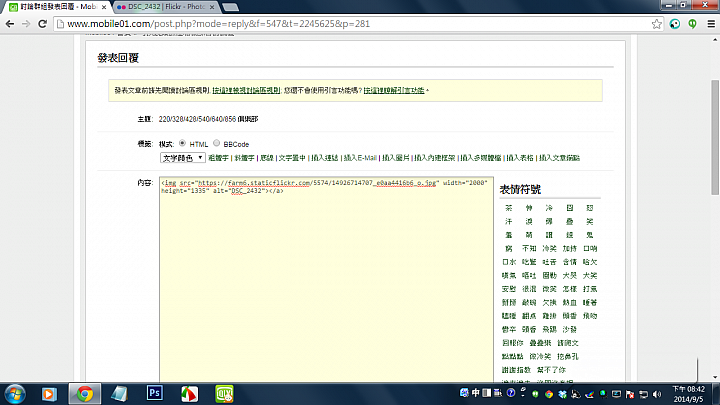
Task: Insert the 熱血 emoticon
Action: pyautogui.click(x=569, y=303)
